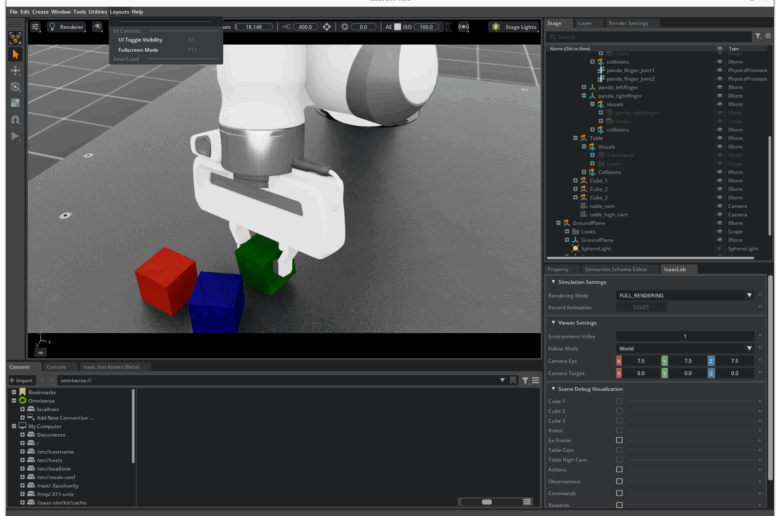Click the Stage panel filter funnel icon

pos(757,36)
